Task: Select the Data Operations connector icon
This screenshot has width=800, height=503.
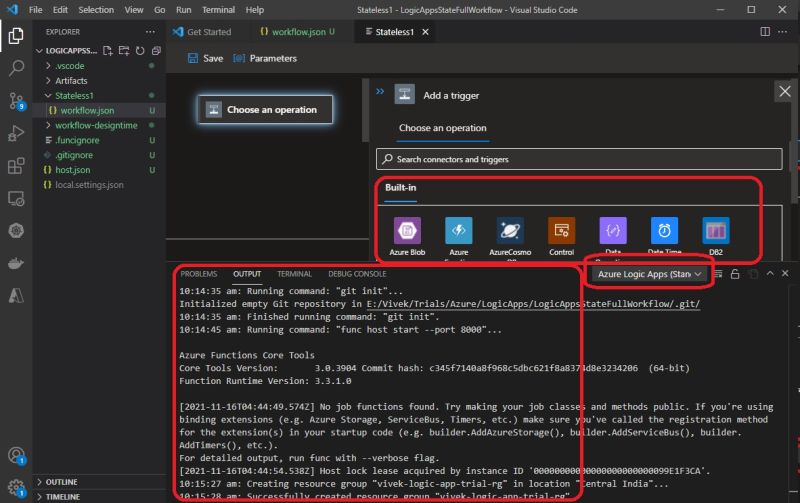Action: pos(613,231)
